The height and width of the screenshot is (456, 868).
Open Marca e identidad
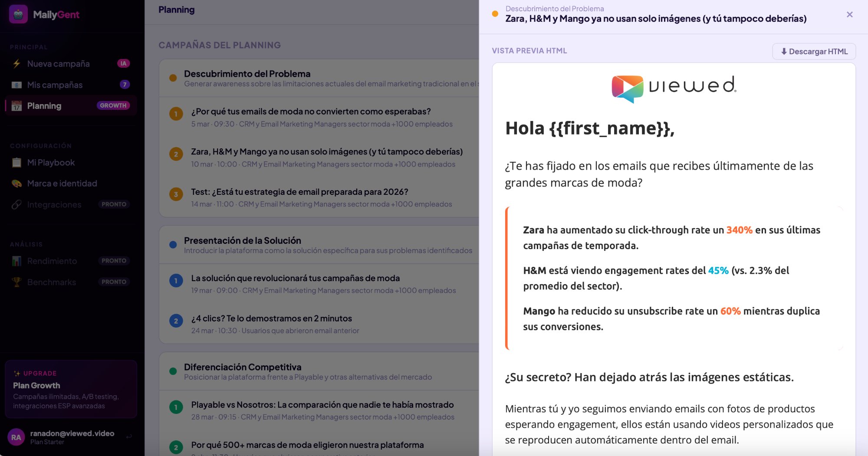(71, 184)
